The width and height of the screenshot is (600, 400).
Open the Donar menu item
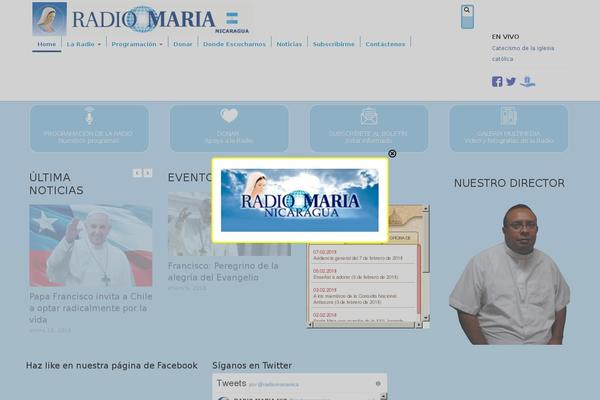click(x=183, y=44)
